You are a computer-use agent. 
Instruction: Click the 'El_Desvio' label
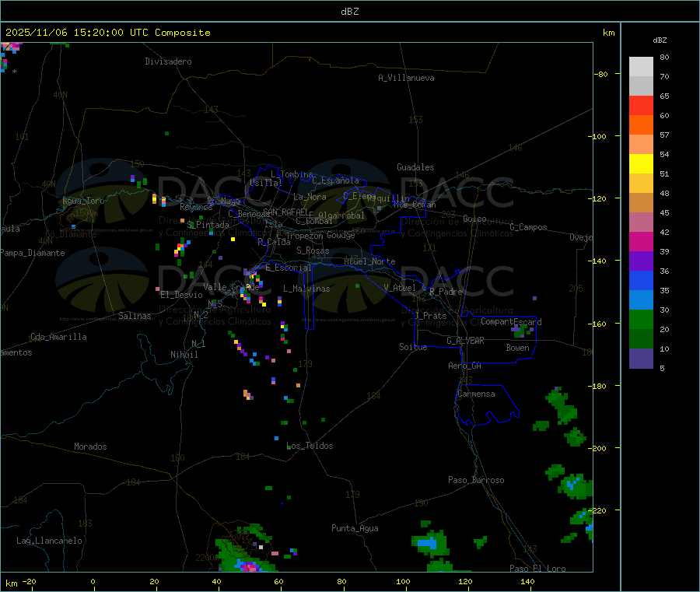(182, 295)
